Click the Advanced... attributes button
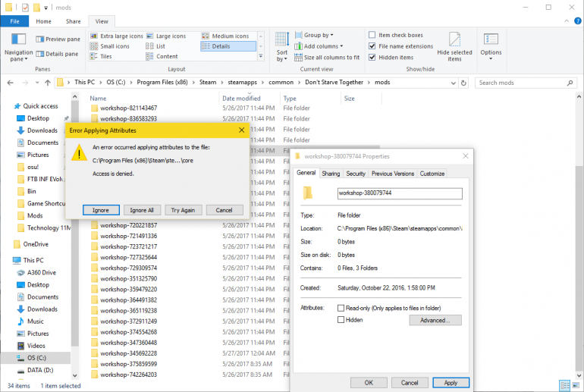 click(x=435, y=320)
